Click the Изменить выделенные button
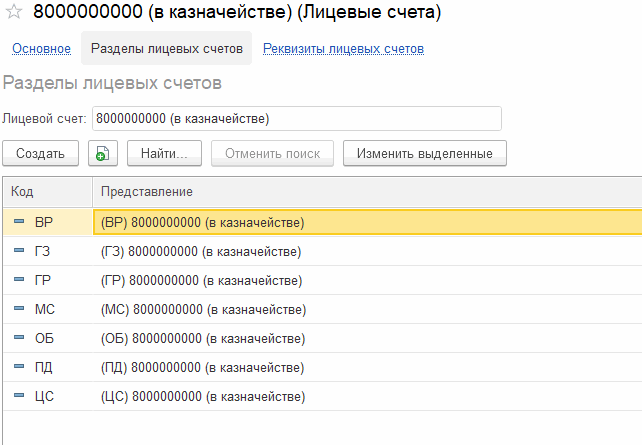Viewport: 642px width, 445px height. pos(425,154)
